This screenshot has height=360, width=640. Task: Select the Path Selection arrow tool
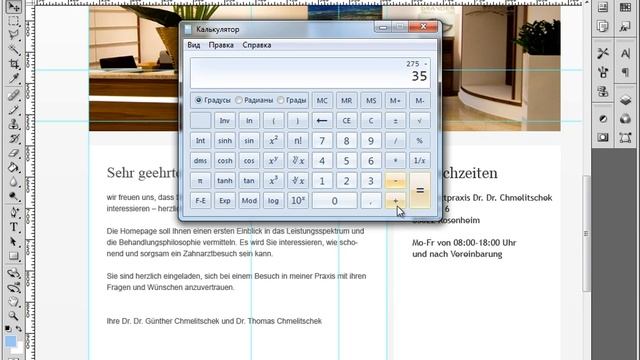pos(13,242)
